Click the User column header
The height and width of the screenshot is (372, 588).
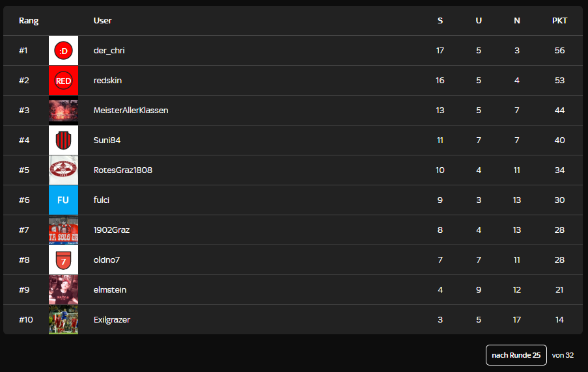click(103, 21)
